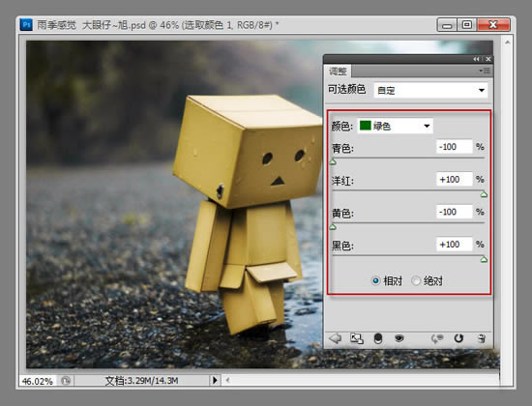This screenshot has width=532, height=406.
Task: Click the zoom percentage field 46.02%
Action: tap(38, 381)
